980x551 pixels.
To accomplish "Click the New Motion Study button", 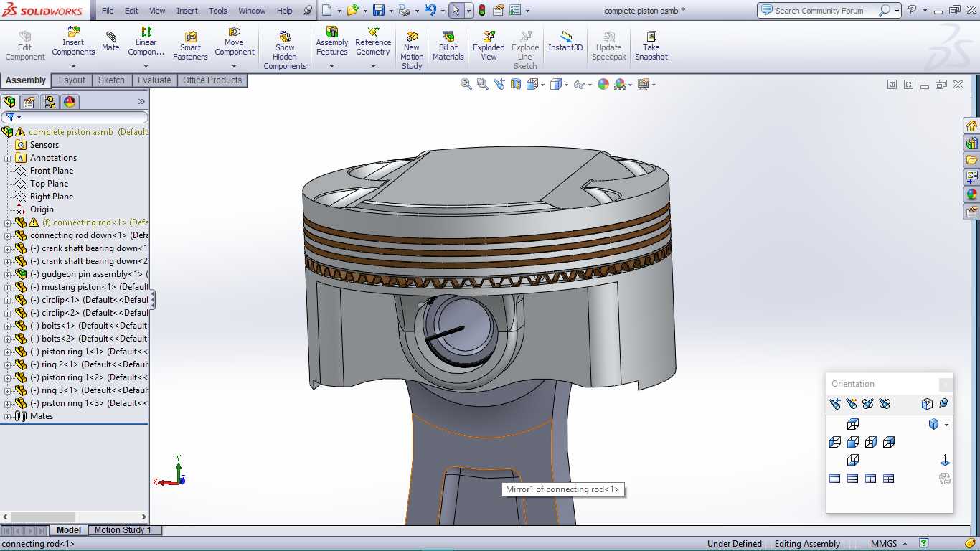I will [412, 50].
